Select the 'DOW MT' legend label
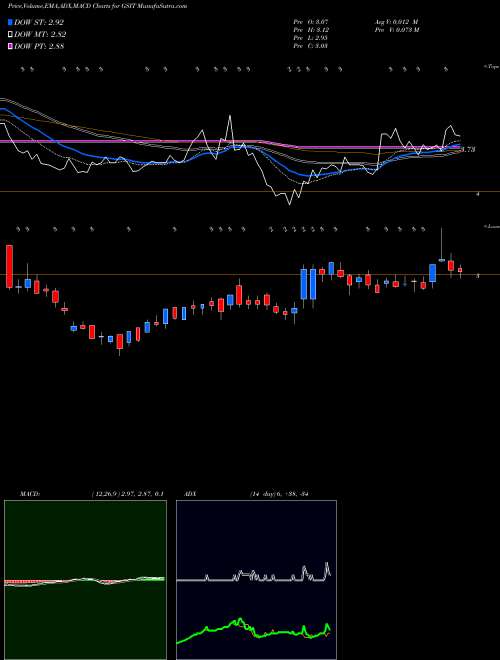This screenshot has height=660, width=500. point(40,35)
